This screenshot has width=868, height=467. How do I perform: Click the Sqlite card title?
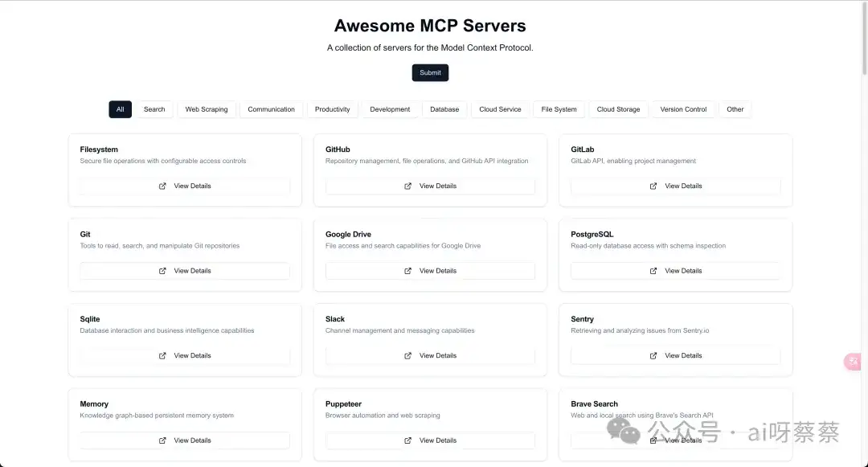(90, 319)
